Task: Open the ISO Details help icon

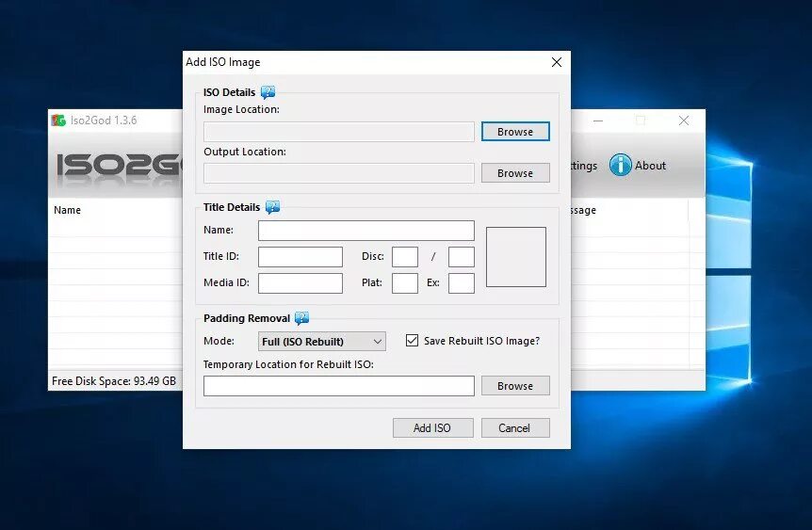Action: click(268, 92)
